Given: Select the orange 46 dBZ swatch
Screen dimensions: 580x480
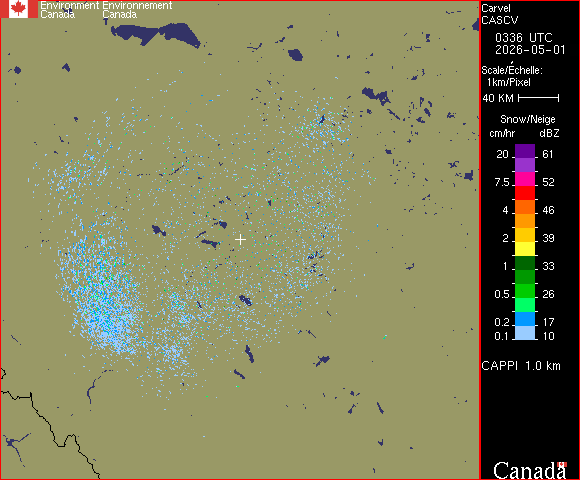Looking at the screenshot, I should [x=525, y=207].
